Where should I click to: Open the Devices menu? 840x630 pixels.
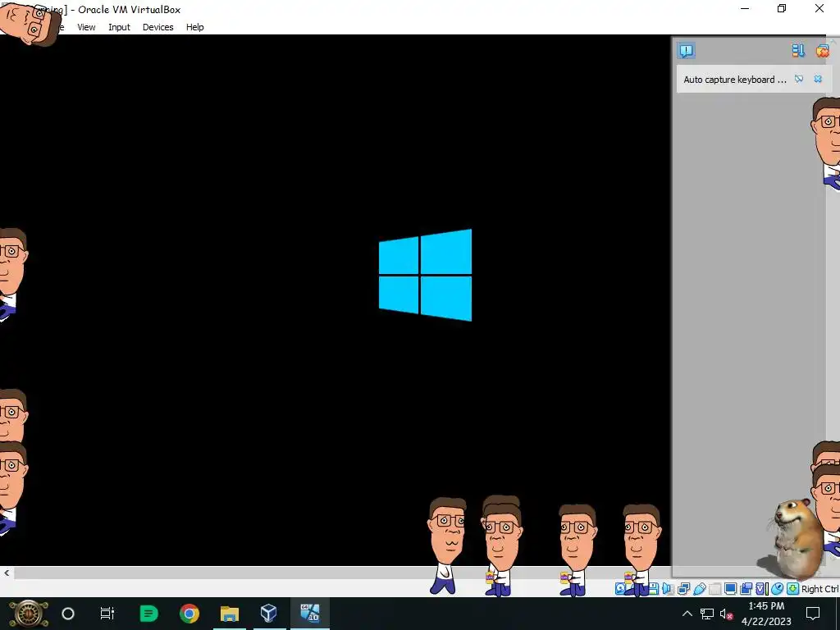pyautogui.click(x=158, y=27)
